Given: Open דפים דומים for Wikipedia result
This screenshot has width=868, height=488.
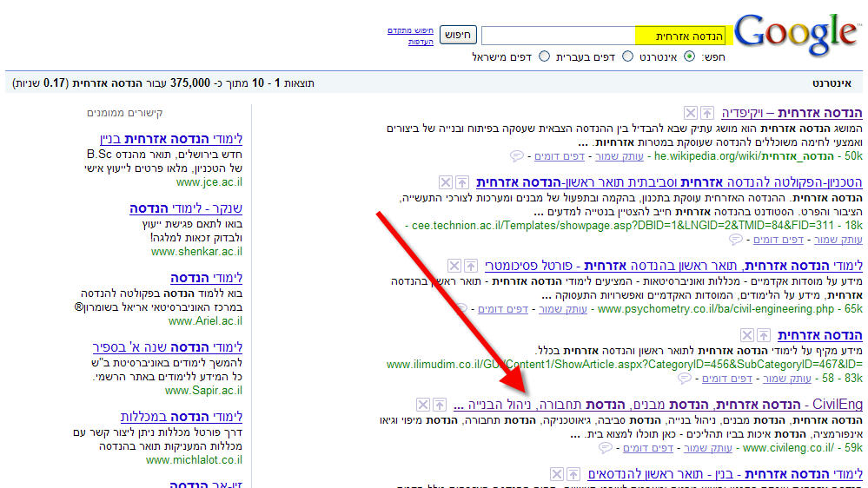Looking at the screenshot, I should (x=559, y=156).
